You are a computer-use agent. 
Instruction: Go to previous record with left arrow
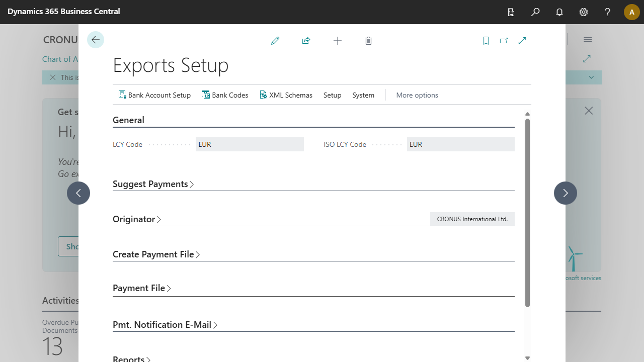tap(78, 193)
